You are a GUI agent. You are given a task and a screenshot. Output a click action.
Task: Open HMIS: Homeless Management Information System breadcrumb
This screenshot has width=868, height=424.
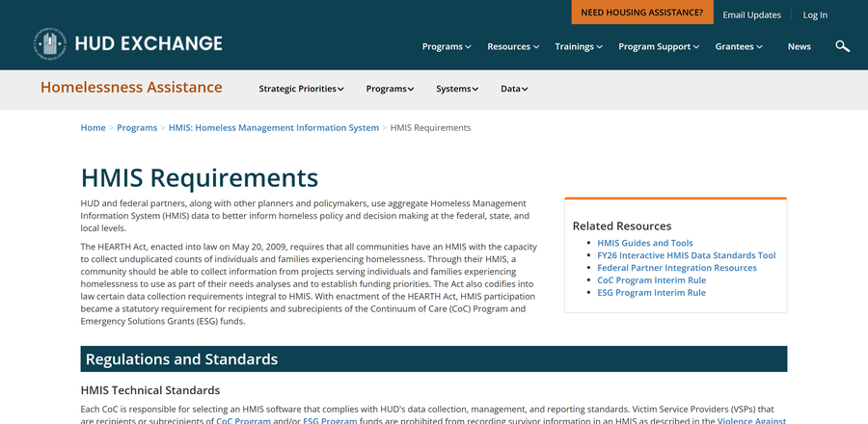click(x=274, y=128)
